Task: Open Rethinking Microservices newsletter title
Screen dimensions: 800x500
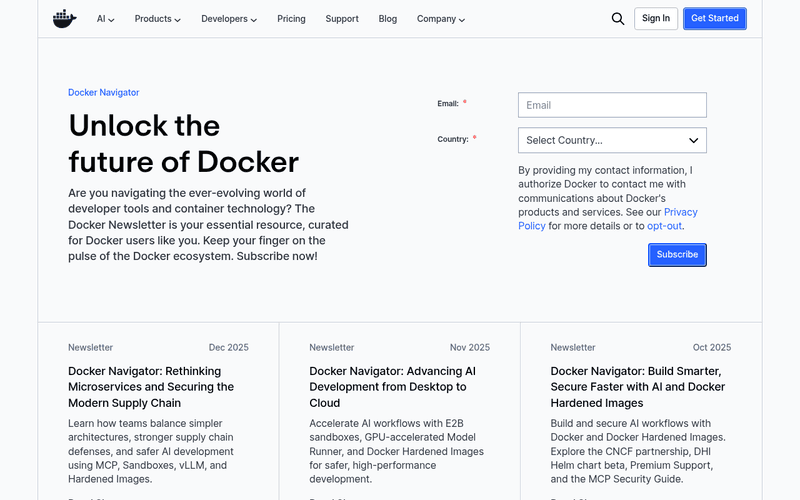Action: tap(151, 387)
